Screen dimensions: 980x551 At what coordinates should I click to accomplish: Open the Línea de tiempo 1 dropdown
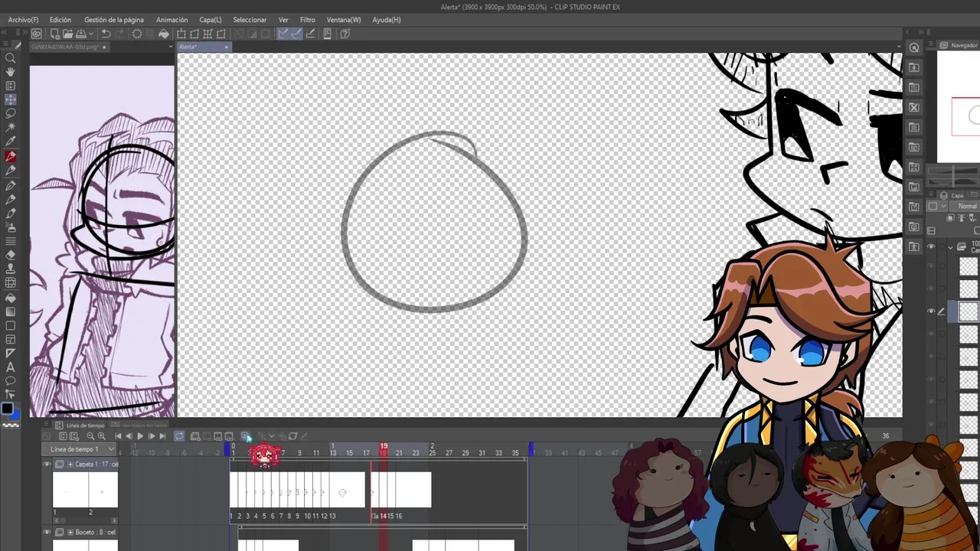(80, 449)
